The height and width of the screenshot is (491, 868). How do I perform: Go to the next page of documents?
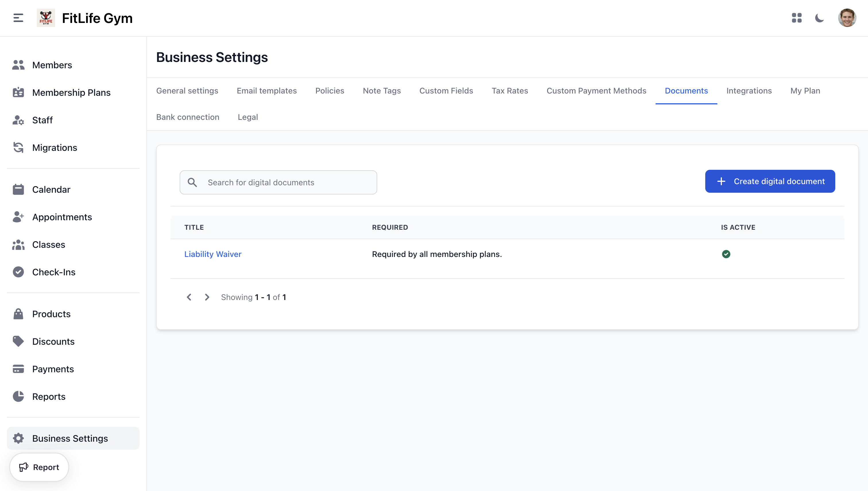(207, 297)
